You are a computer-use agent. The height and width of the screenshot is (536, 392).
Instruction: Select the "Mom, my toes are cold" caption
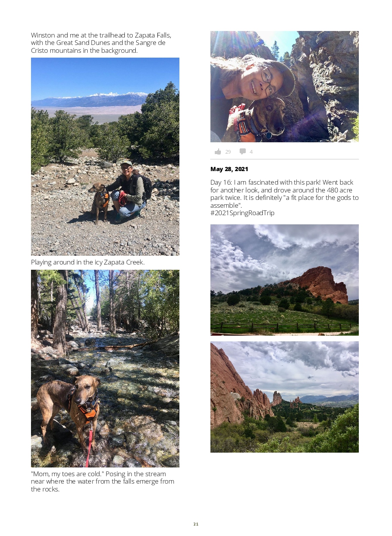103,481
